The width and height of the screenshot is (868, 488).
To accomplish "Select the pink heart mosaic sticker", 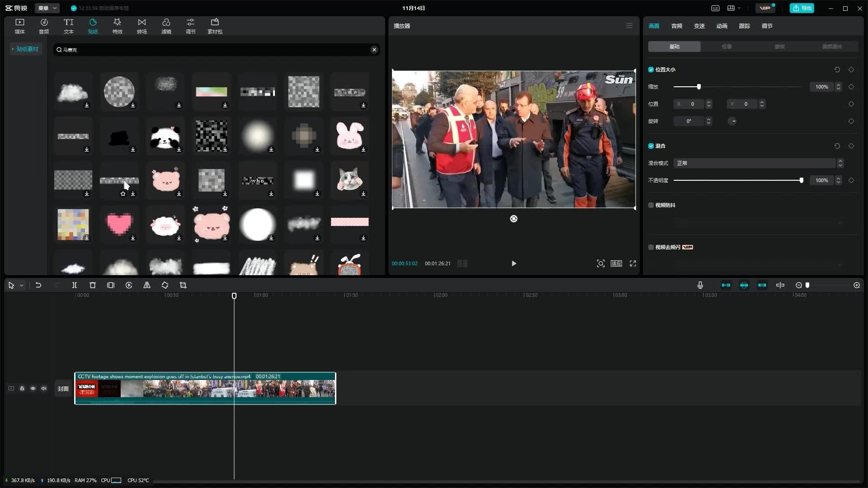I will click(x=119, y=225).
